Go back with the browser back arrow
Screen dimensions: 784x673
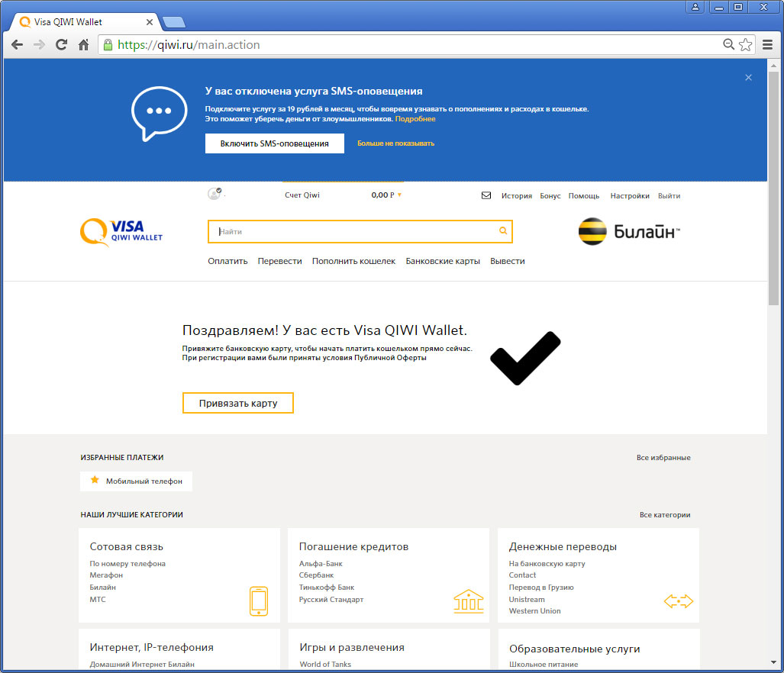point(17,45)
